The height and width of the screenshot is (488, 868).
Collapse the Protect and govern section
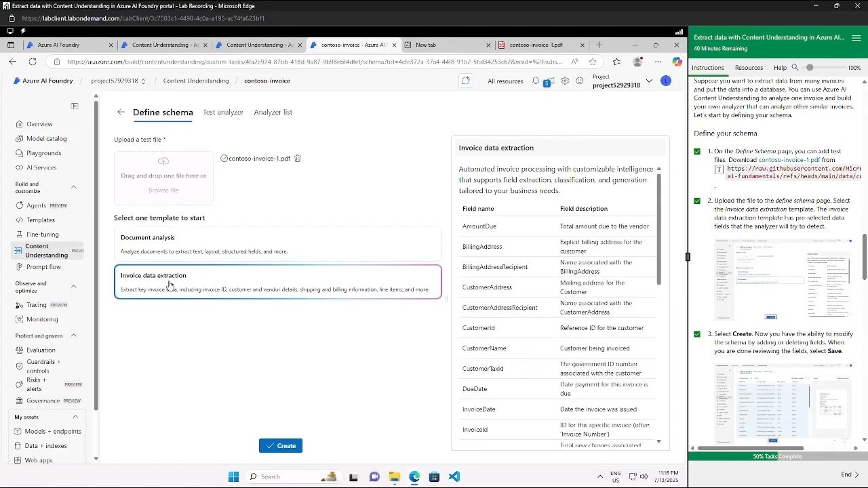click(74, 335)
